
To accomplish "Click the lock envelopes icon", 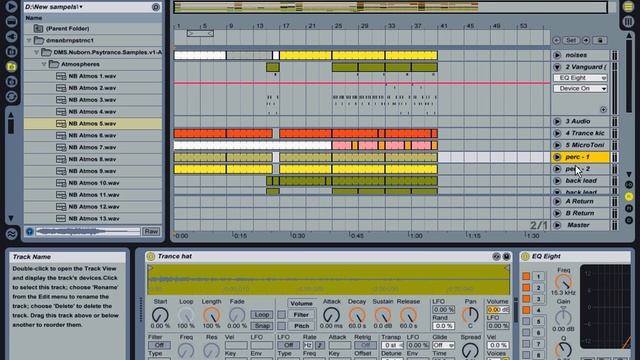I will (x=600, y=40).
